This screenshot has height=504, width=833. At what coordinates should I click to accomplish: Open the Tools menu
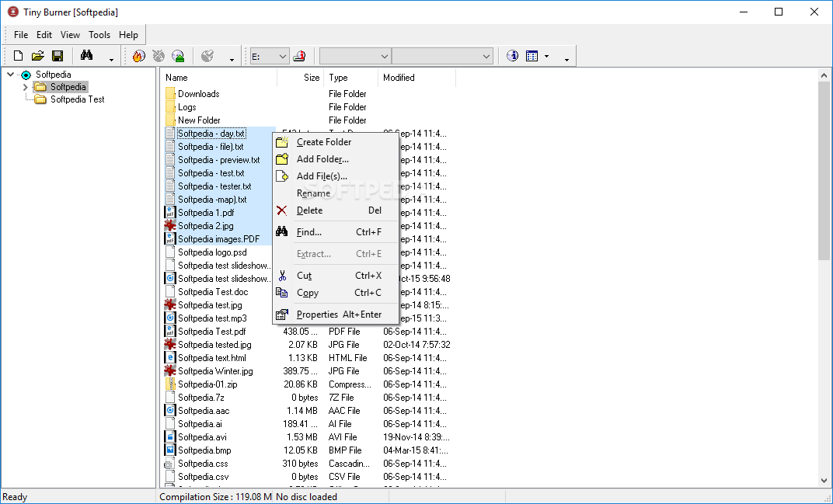99,35
